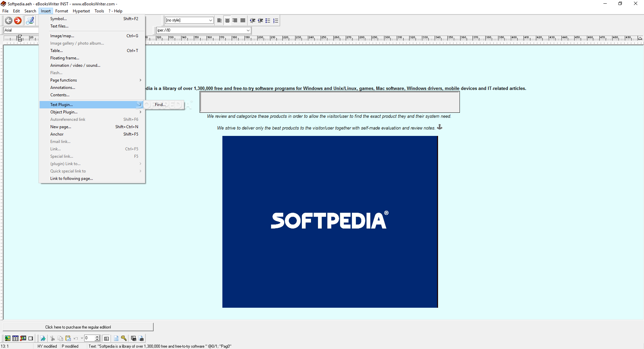This screenshot has width=644, height=349.
Task: Expand the Object Plugin submenu
Action: click(92, 112)
